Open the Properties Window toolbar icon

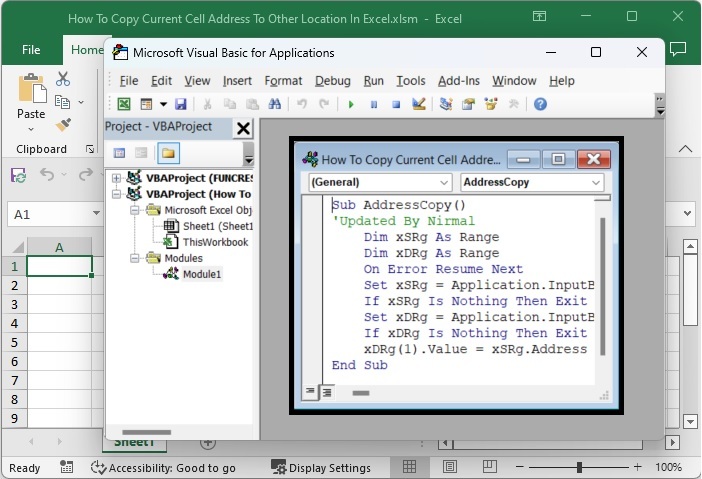click(x=468, y=104)
